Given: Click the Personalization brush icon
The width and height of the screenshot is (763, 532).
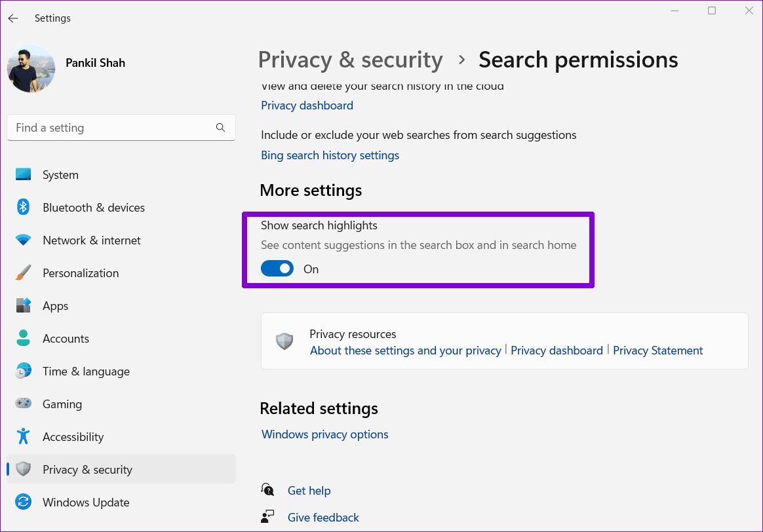Looking at the screenshot, I should (23, 273).
